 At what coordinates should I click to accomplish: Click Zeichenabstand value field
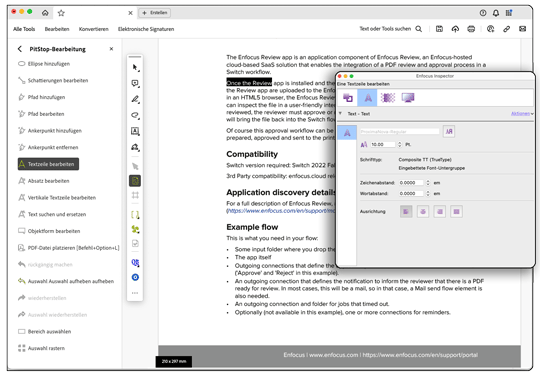[411, 183]
